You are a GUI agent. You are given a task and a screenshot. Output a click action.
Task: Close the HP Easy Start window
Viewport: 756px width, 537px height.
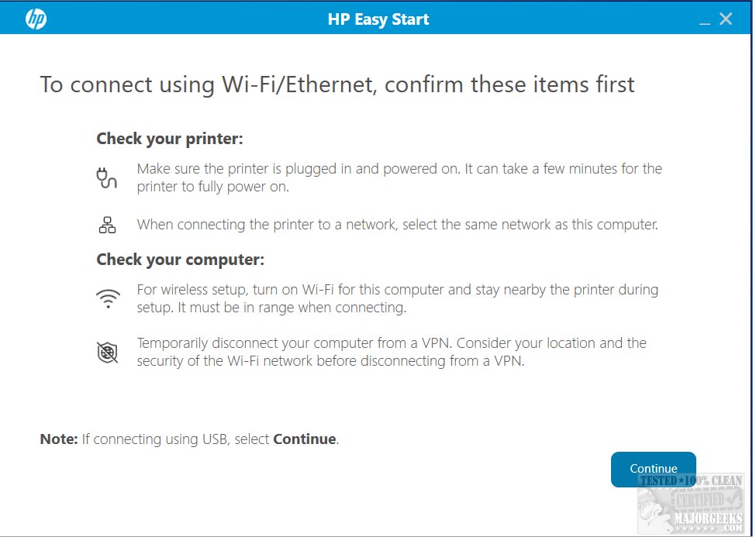[726, 19]
